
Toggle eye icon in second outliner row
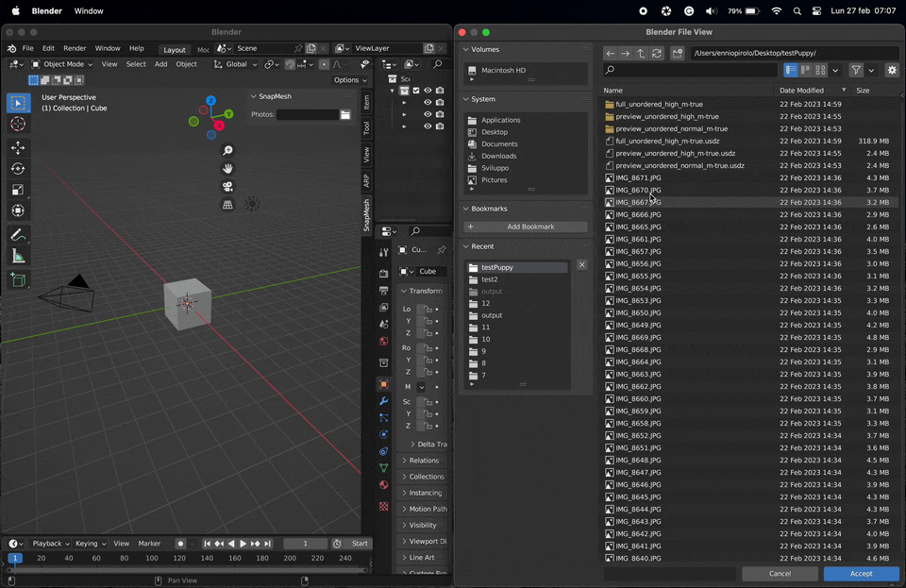[x=428, y=102]
